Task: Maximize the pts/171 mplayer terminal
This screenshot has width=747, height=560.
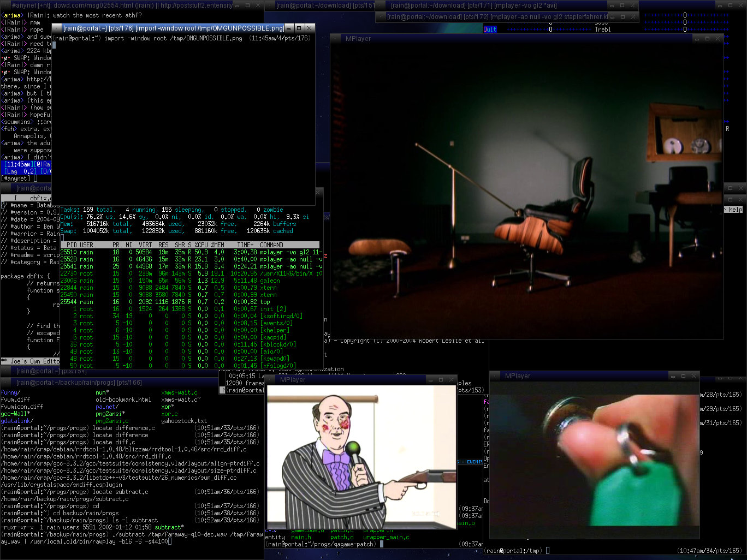Action: click(622, 5)
